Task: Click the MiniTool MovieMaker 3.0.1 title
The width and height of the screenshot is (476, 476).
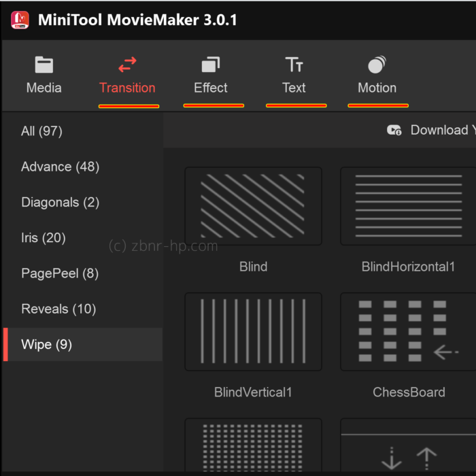Action: pos(137,20)
